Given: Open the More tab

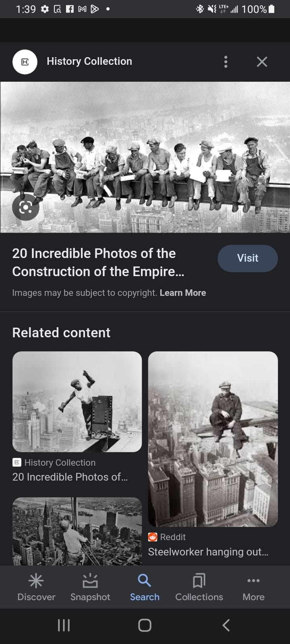Looking at the screenshot, I should point(253,587).
